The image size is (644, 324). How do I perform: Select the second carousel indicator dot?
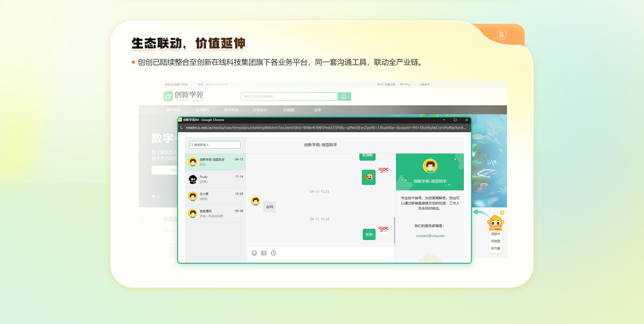[x=159, y=196]
